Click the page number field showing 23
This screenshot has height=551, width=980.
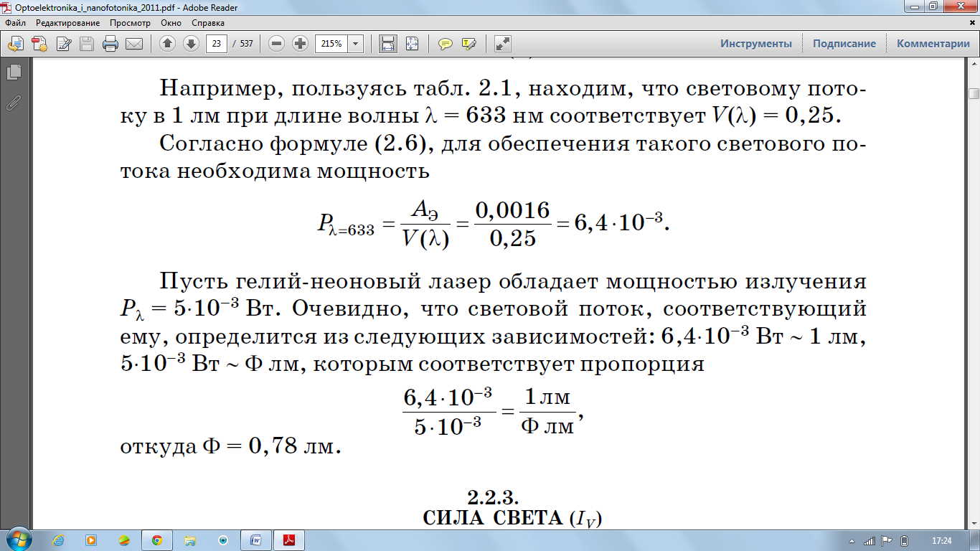pos(217,44)
